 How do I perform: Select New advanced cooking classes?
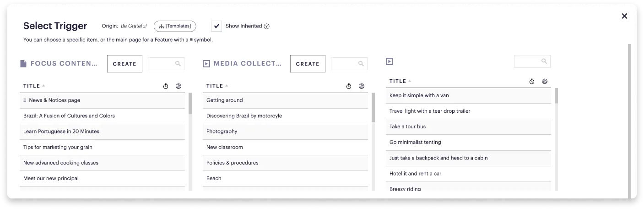pos(102,163)
